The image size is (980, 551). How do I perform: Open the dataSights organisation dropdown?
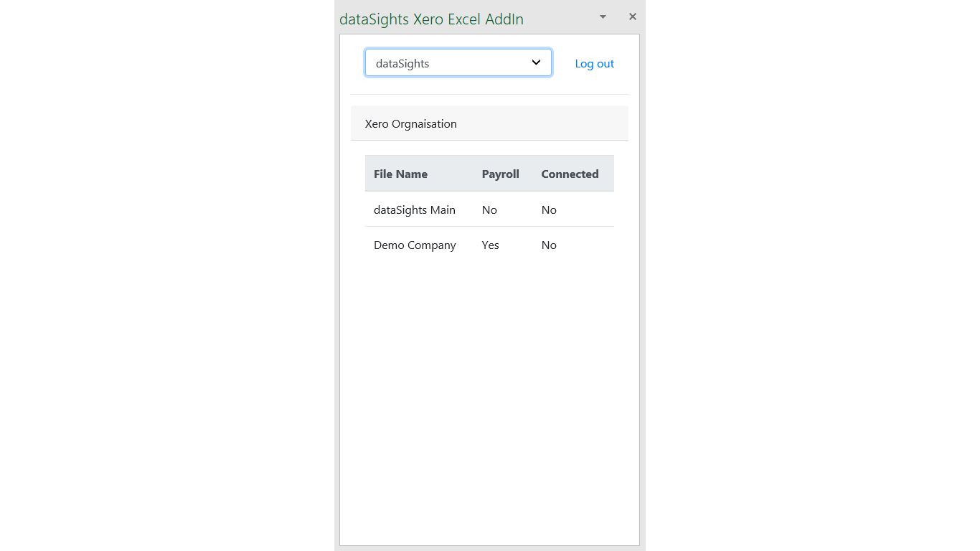458,63
